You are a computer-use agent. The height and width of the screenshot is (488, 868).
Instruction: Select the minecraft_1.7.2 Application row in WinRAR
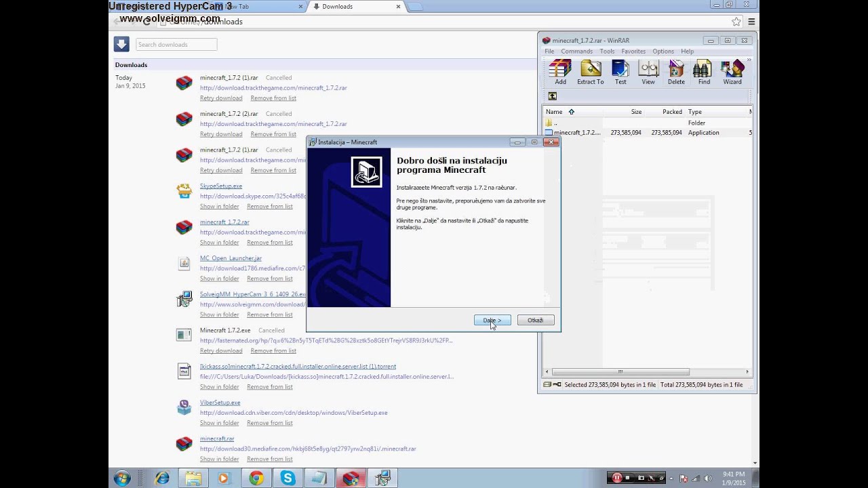tap(648, 133)
